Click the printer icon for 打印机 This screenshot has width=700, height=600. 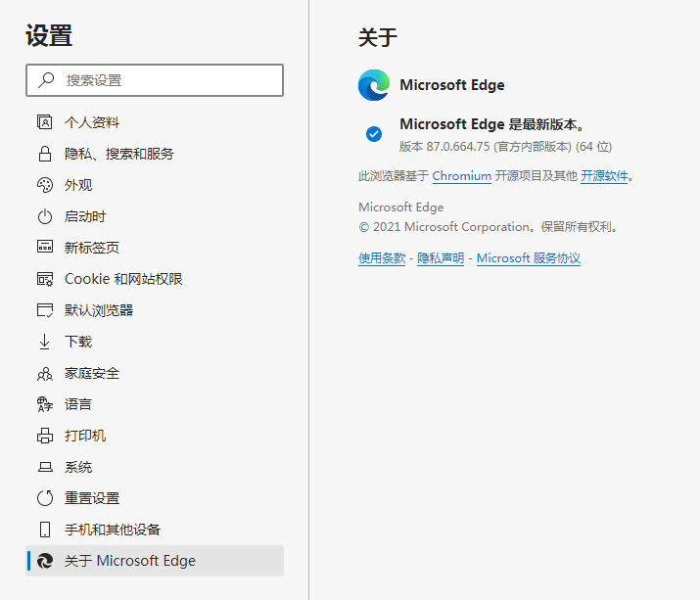point(44,436)
